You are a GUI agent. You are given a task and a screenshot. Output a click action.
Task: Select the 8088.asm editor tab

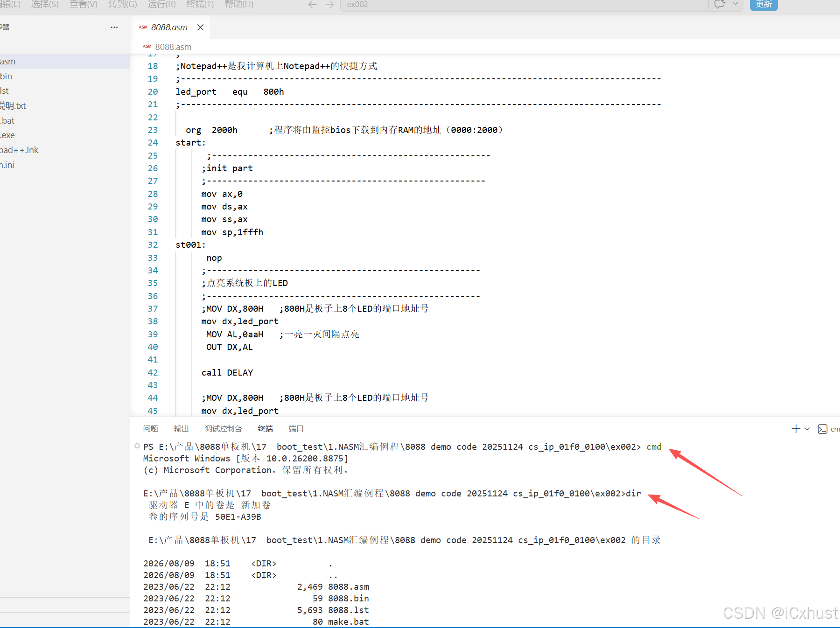(x=170, y=28)
